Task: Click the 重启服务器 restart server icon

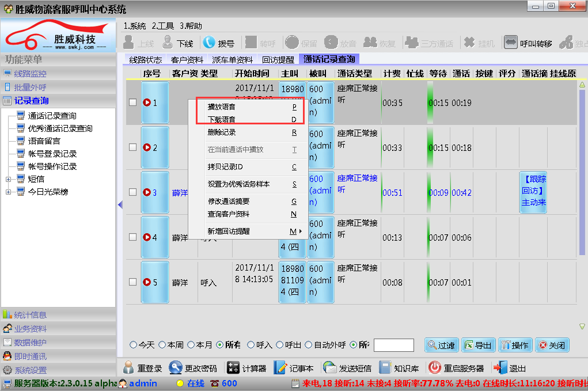Action: pyautogui.click(x=435, y=368)
